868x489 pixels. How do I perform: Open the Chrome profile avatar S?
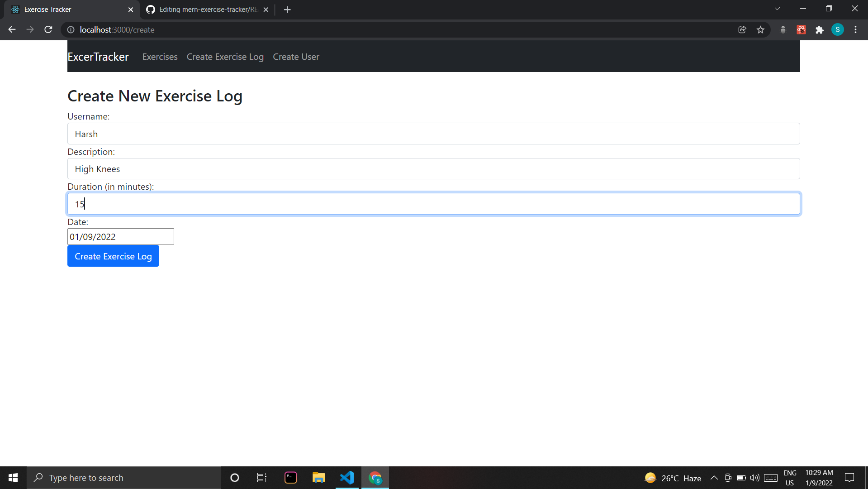tap(838, 29)
